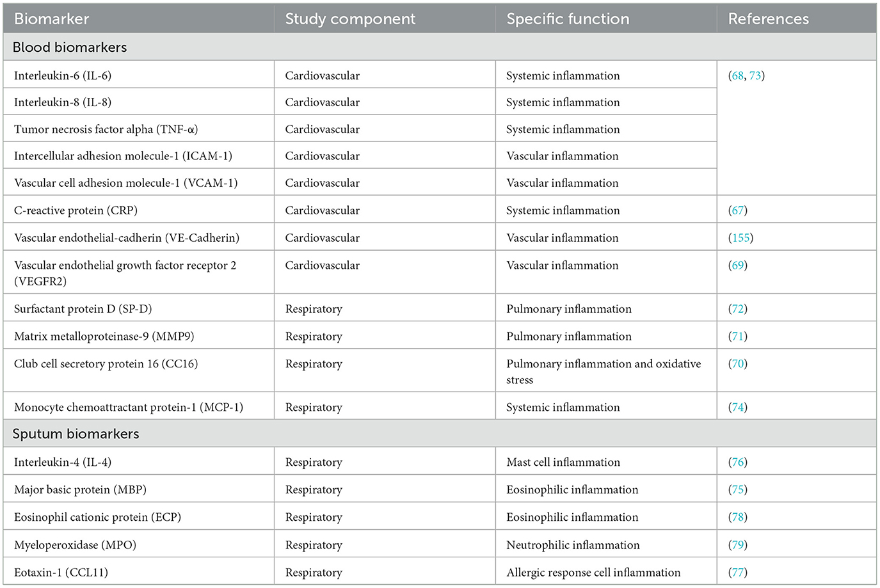The height and width of the screenshot is (588, 880).
Task: Open reference 78 for Eosinophil cationic protein
Action: (738, 518)
